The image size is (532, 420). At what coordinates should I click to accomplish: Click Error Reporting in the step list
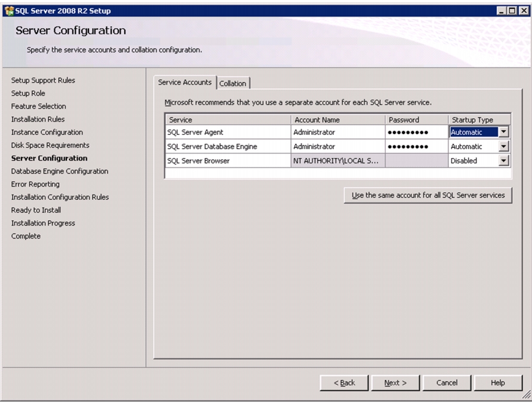[35, 184]
